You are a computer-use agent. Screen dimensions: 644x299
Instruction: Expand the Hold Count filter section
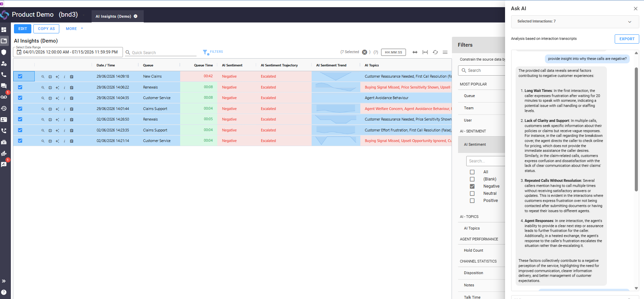(x=482, y=251)
